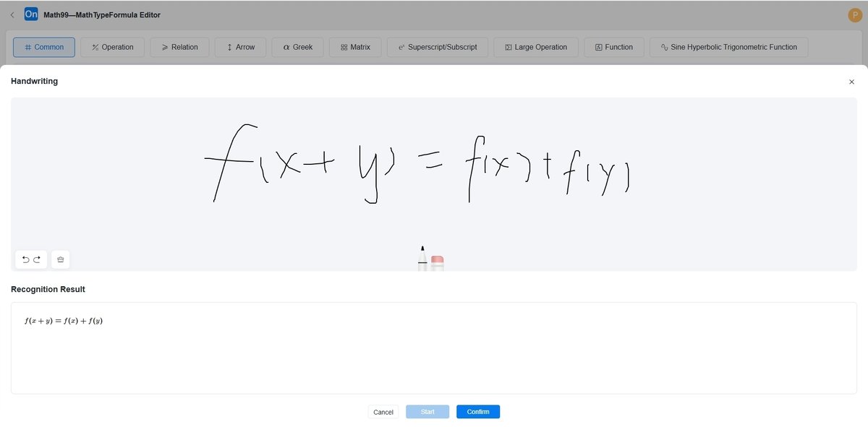868x427 pixels.
Task: Cancel the handwriting input
Action: tap(383, 411)
